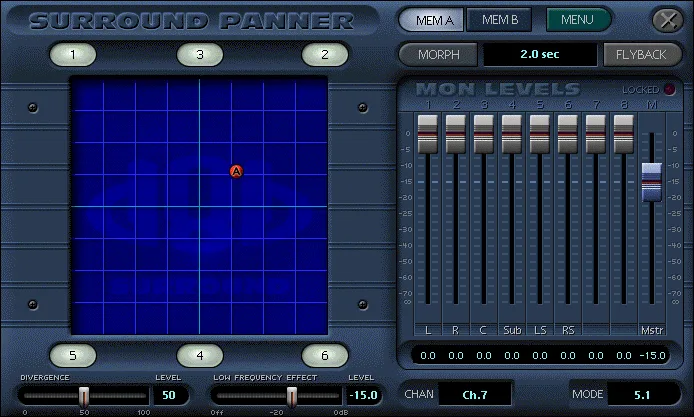Open the MODE selector showing 5.1
The width and height of the screenshot is (694, 417).
pos(642,394)
